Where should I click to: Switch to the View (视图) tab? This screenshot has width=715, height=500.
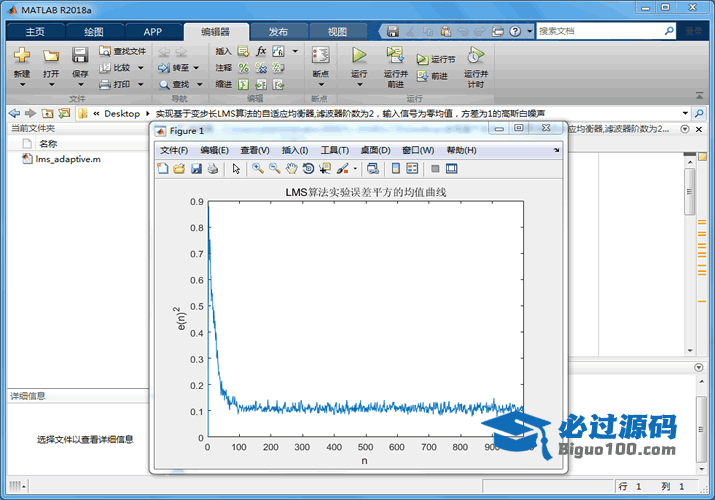(x=337, y=31)
